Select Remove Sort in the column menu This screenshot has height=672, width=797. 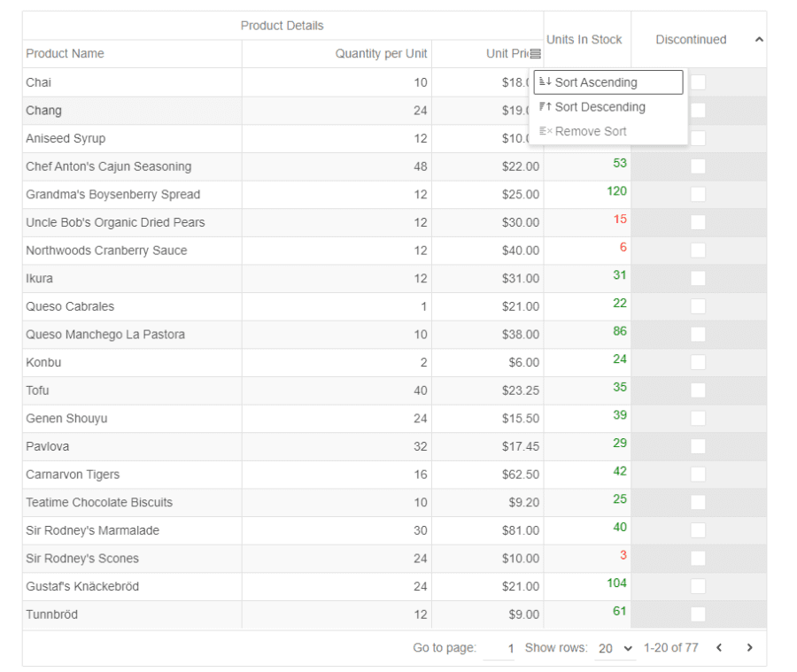(x=591, y=132)
